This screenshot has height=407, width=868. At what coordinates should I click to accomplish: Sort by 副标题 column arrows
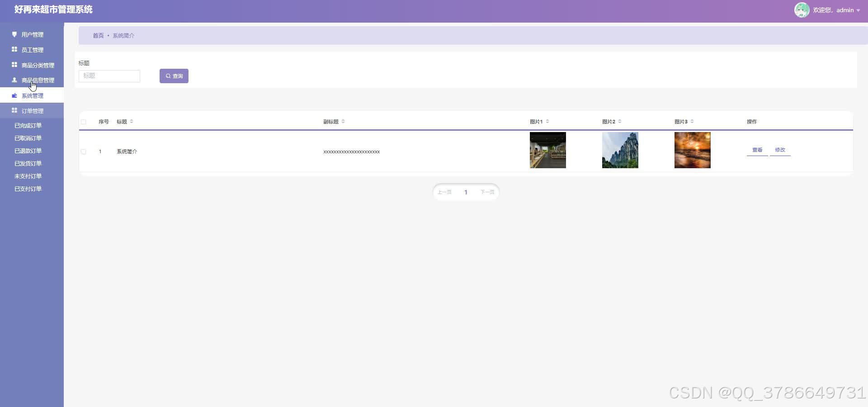343,121
